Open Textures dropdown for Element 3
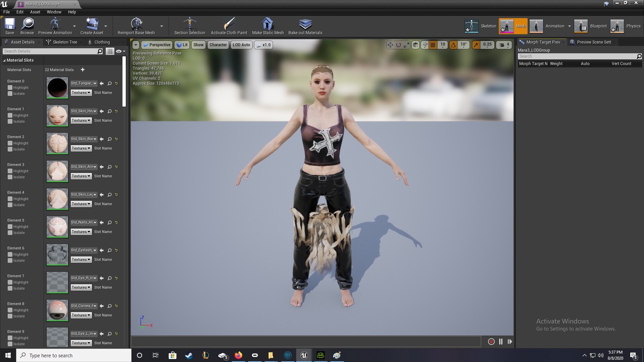The image size is (644, 362). point(81,176)
